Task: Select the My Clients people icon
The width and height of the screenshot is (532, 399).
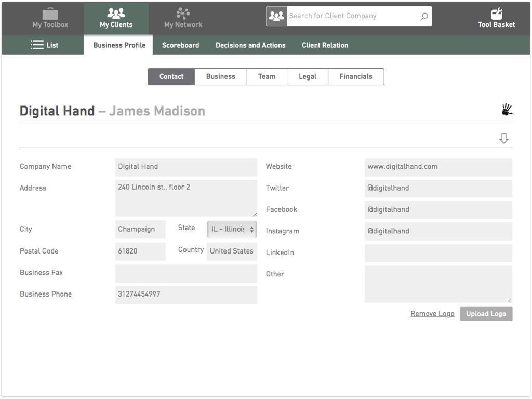Action: pyautogui.click(x=116, y=13)
